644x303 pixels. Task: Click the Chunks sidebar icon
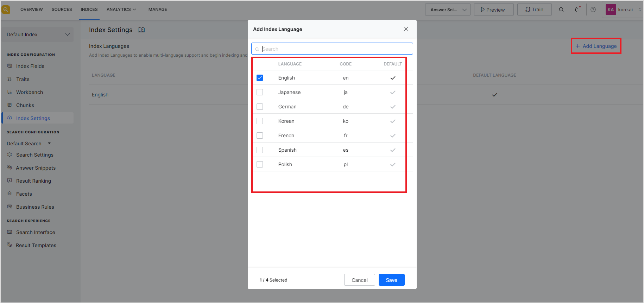click(x=10, y=105)
